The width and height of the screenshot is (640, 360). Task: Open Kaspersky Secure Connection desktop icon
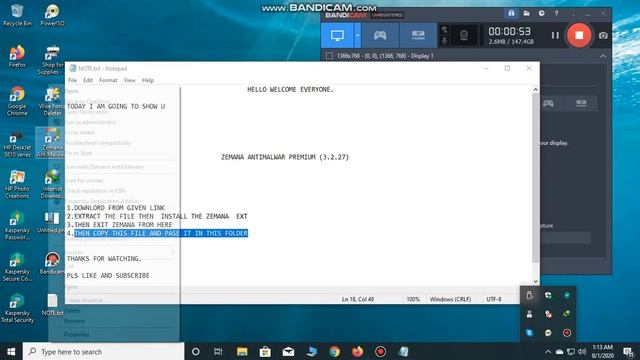[17, 267]
